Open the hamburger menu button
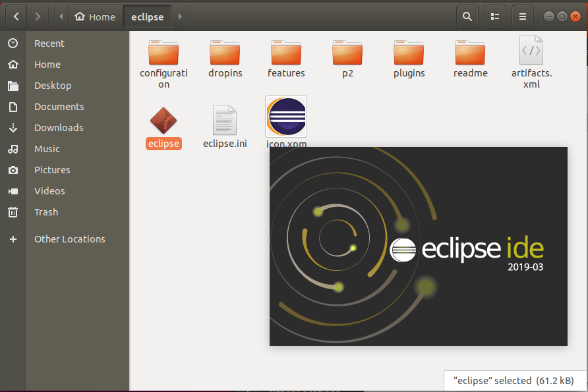This screenshot has width=588, height=392. [522, 16]
